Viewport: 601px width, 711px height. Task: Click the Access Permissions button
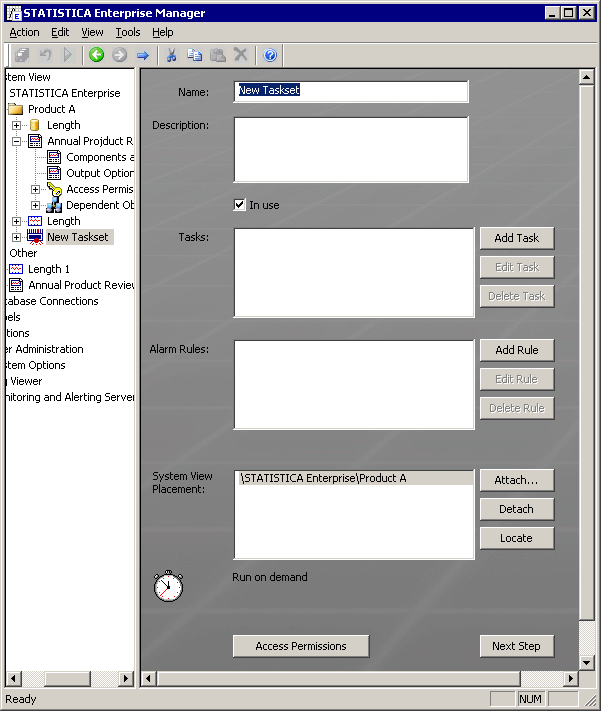click(x=301, y=646)
